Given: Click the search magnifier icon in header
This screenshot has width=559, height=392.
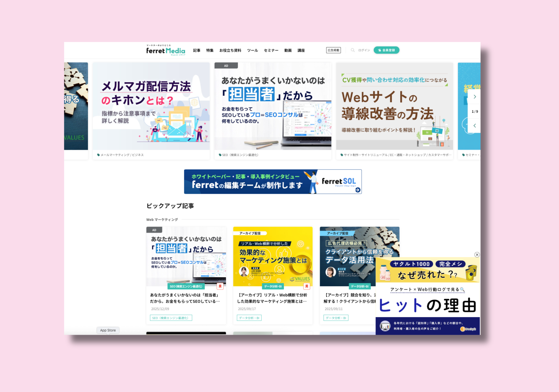Looking at the screenshot, I should (353, 50).
